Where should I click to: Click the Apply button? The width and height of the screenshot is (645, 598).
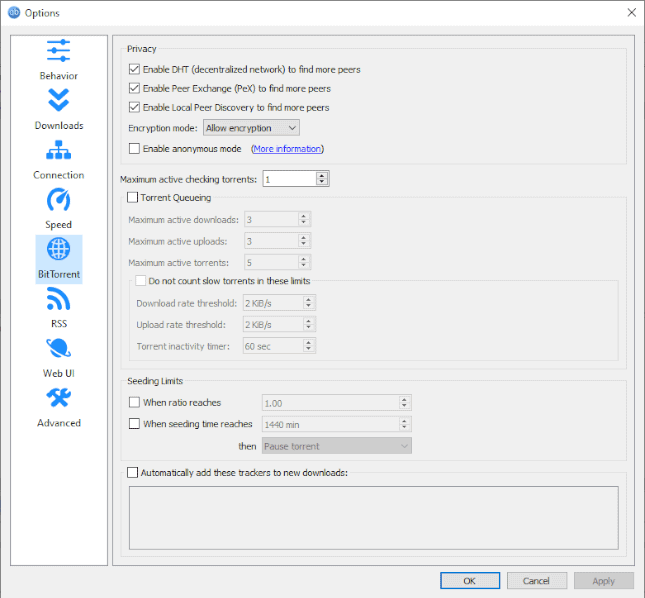[x=603, y=581]
